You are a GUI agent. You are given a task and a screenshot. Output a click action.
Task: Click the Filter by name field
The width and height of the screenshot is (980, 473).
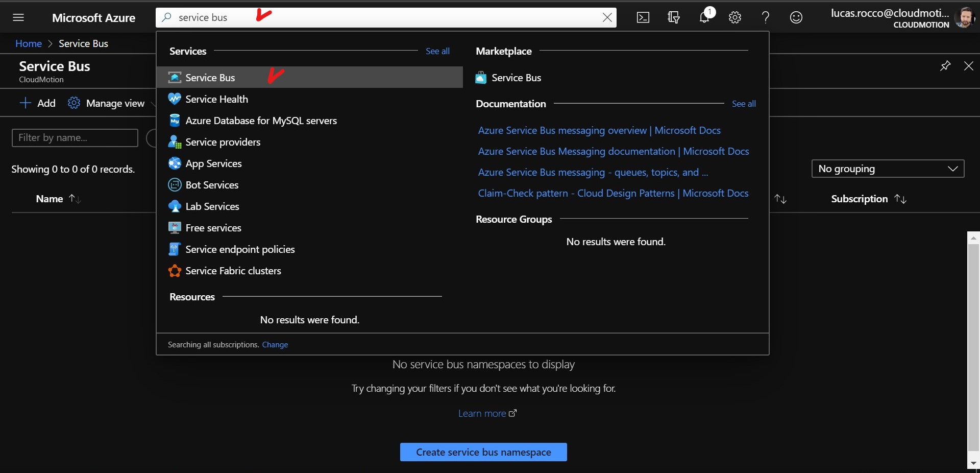click(75, 138)
